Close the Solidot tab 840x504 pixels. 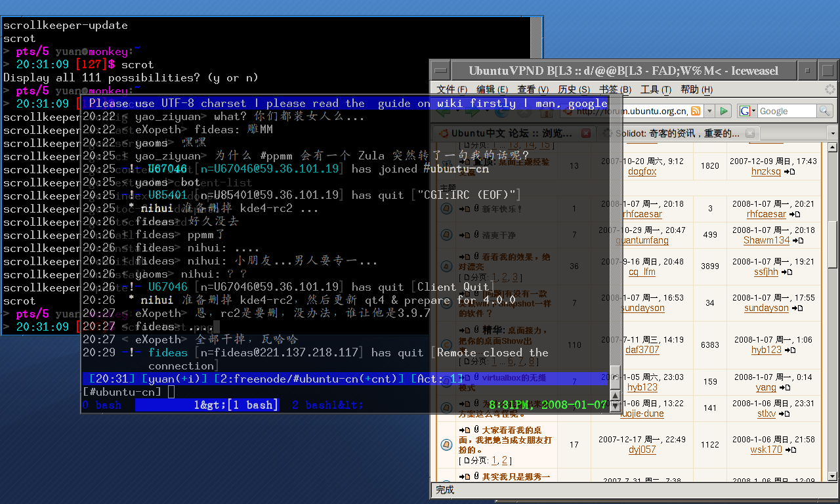[x=749, y=133]
